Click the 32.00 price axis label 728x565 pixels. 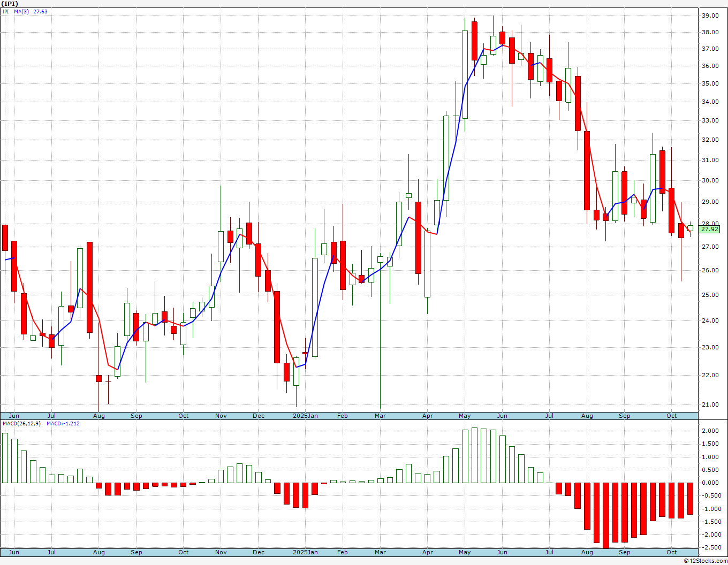tap(710, 140)
